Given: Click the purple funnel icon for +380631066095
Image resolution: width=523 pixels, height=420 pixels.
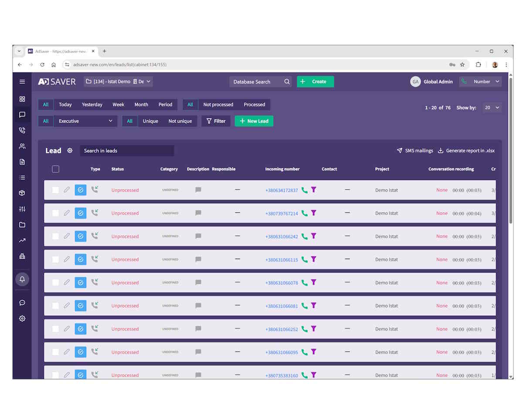Looking at the screenshot, I should 313,352.
